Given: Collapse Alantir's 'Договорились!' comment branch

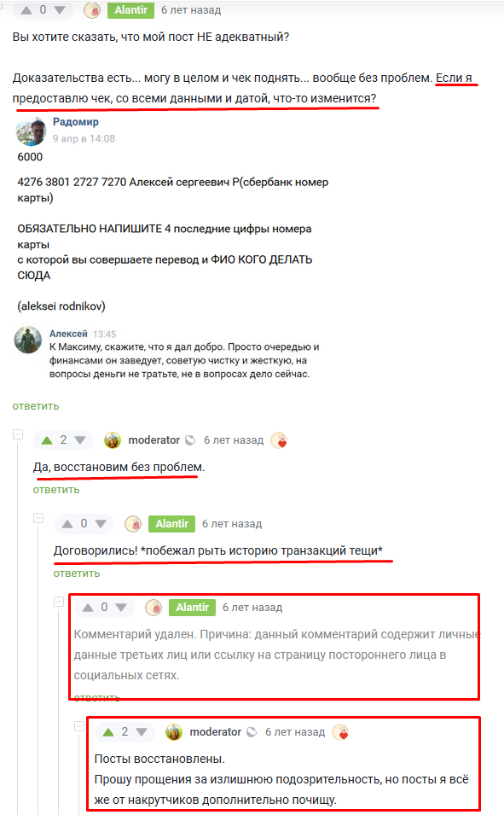Looking at the screenshot, I should coord(38,518).
